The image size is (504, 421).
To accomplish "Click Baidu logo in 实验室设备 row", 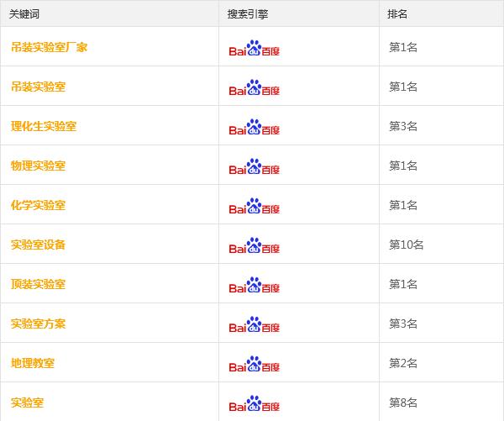I will [x=255, y=245].
